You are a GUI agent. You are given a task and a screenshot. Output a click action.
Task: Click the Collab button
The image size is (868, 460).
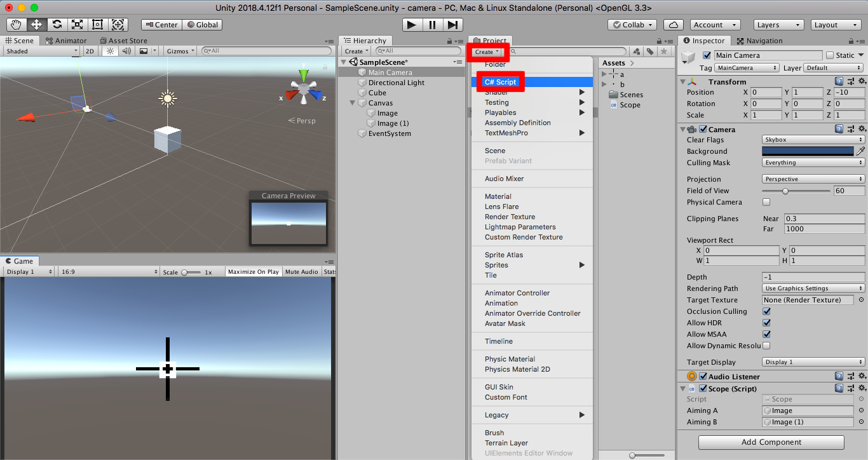tap(634, 25)
